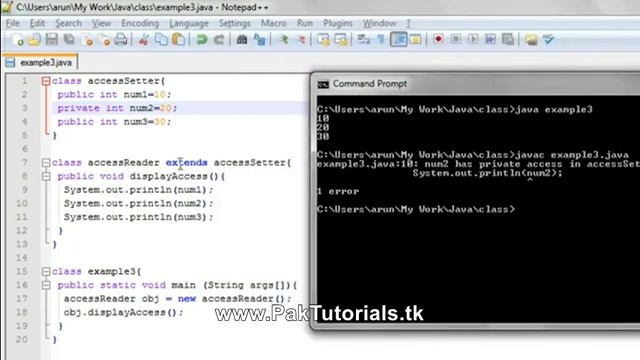640x360 pixels.
Task: Click the Save Recorded Macro icon
Action: pyautogui.click(x=508, y=39)
